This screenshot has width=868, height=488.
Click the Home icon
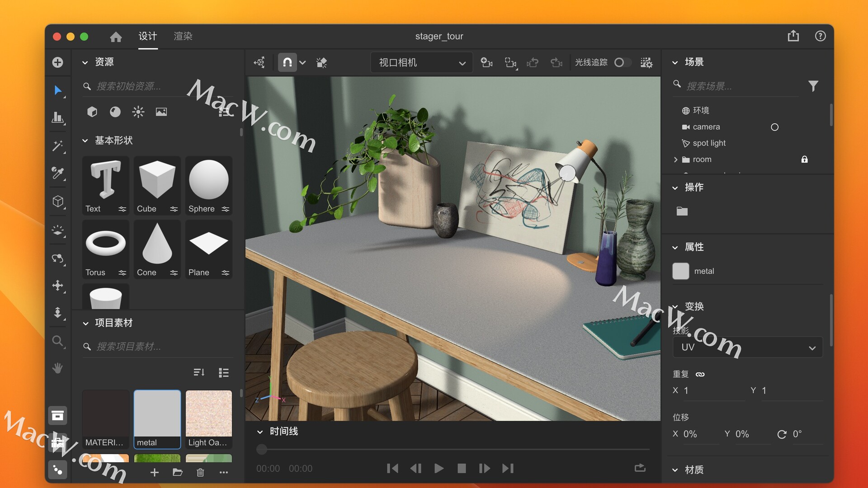[x=116, y=37]
